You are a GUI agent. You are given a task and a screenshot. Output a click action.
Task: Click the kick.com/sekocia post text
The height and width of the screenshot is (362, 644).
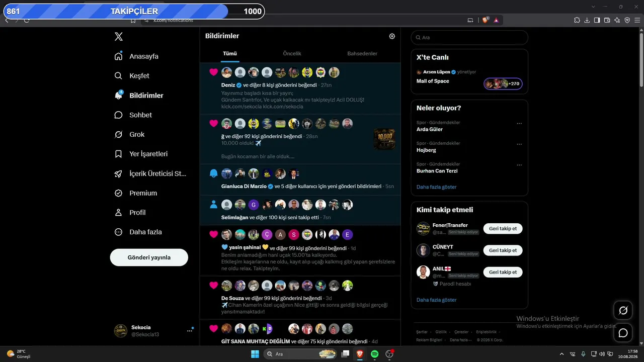pyautogui.click(x=262, y=107)
